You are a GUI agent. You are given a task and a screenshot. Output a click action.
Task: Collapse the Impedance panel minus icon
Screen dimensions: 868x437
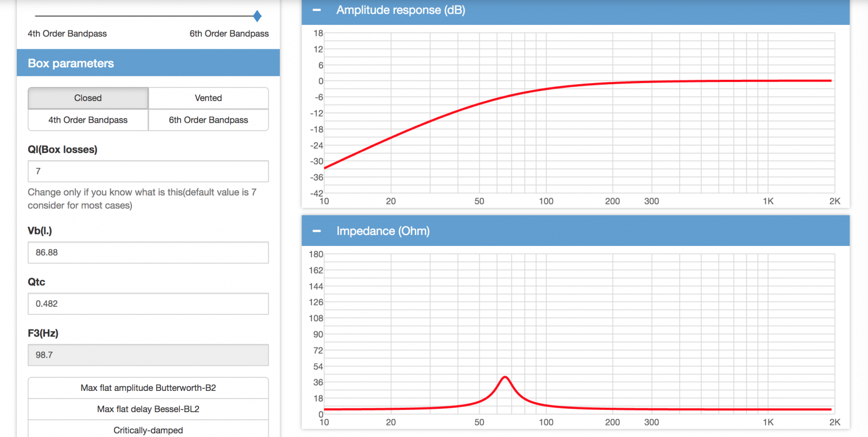(317, 231)
